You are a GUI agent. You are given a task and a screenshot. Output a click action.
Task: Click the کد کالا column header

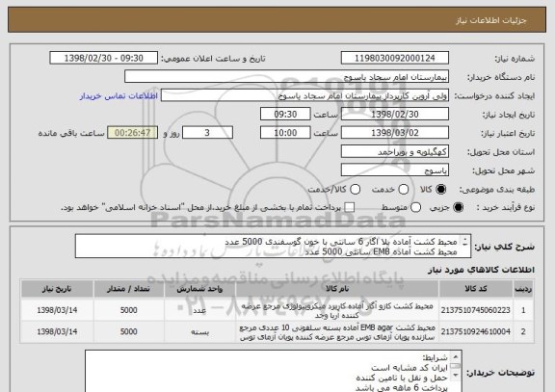pyautogui.click(x=476, y=289)
